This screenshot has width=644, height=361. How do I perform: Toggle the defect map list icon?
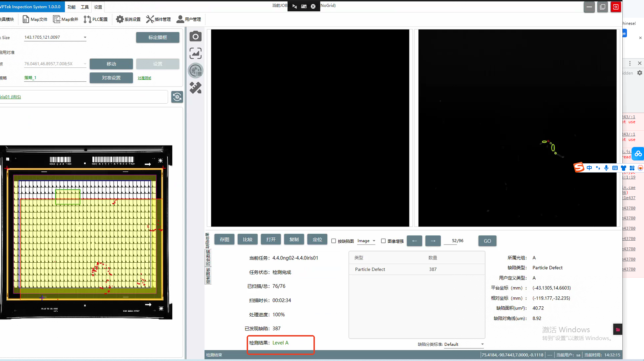click(195, 70)
